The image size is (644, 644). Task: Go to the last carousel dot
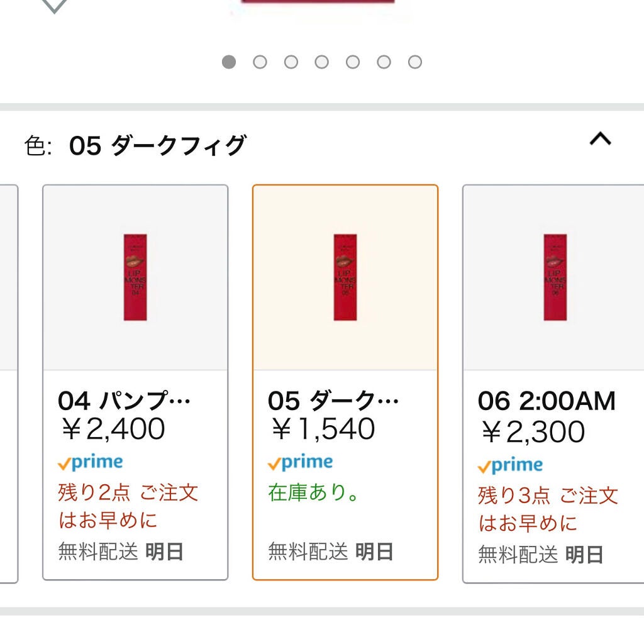tap(414, 62)
